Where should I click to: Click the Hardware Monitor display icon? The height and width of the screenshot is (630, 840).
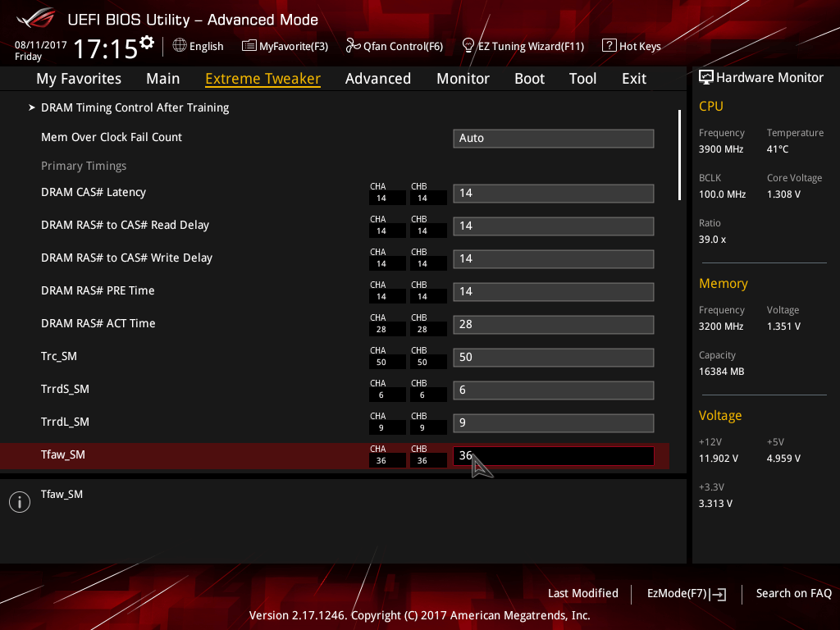(706, 78)
